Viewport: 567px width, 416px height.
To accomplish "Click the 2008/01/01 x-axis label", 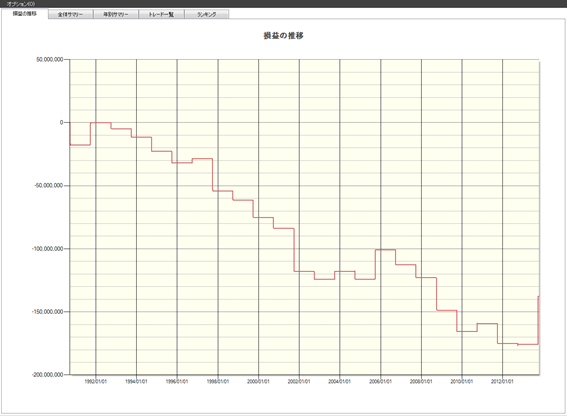I will coord(421,382).
